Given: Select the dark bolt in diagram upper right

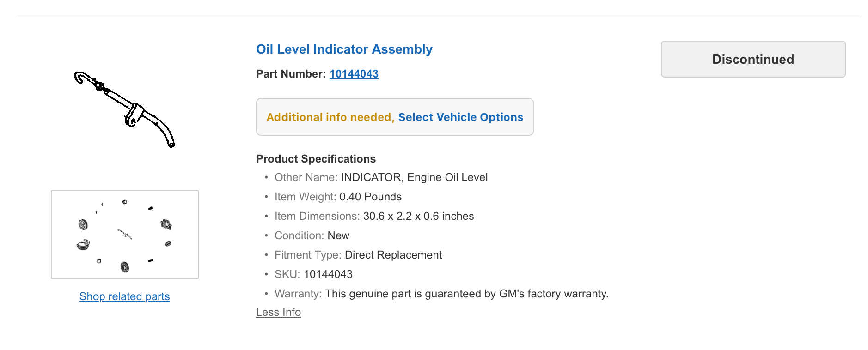Looking at the screenshot, I should [x=150, y=208].
